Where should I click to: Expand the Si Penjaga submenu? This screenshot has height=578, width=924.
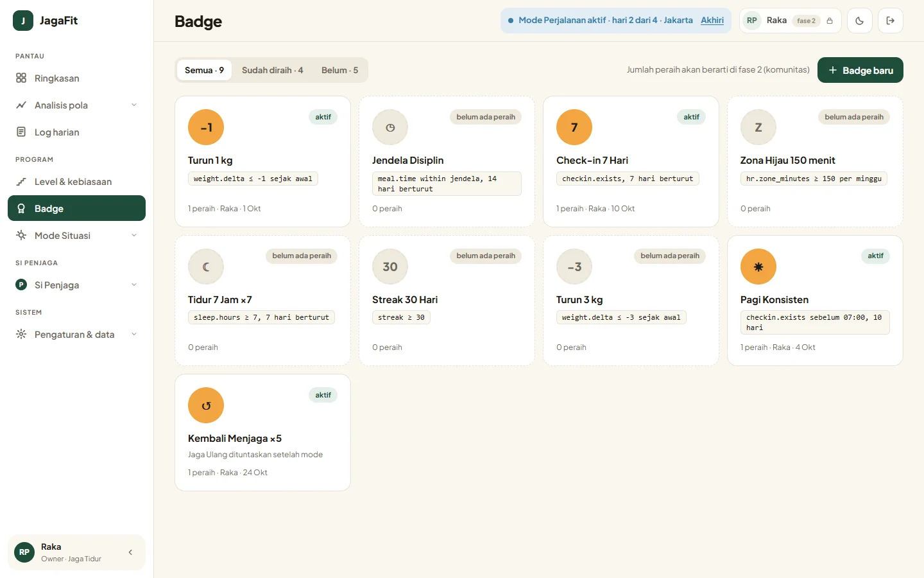pos(134,285)
